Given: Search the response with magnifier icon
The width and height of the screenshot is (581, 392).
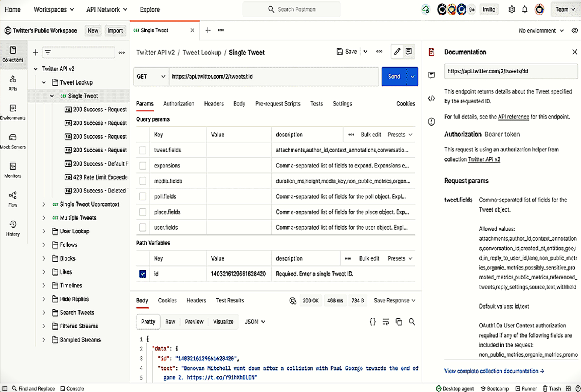Looking at the screenshot, I should point(412,322).
